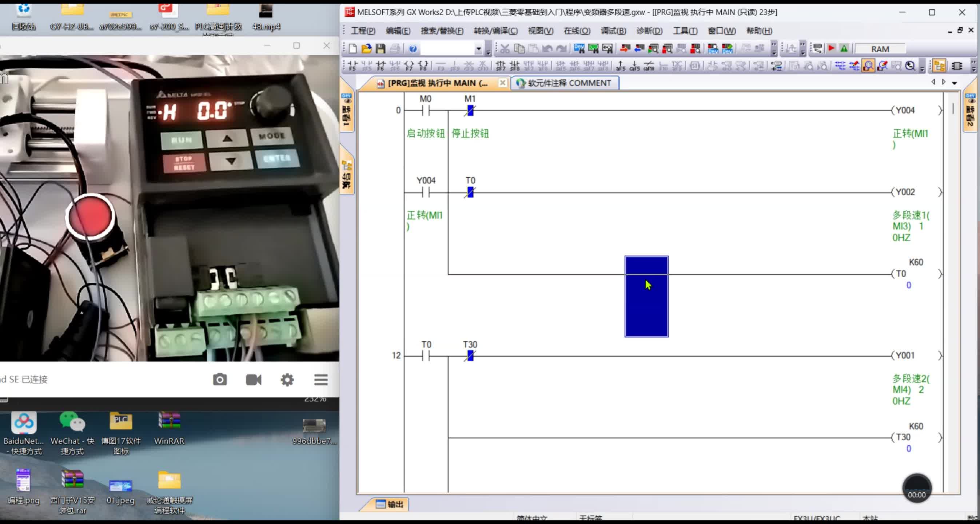Open the camera viewer hamburger menu
The height and width of the screenshot is (524, 980).
[321, 380]
